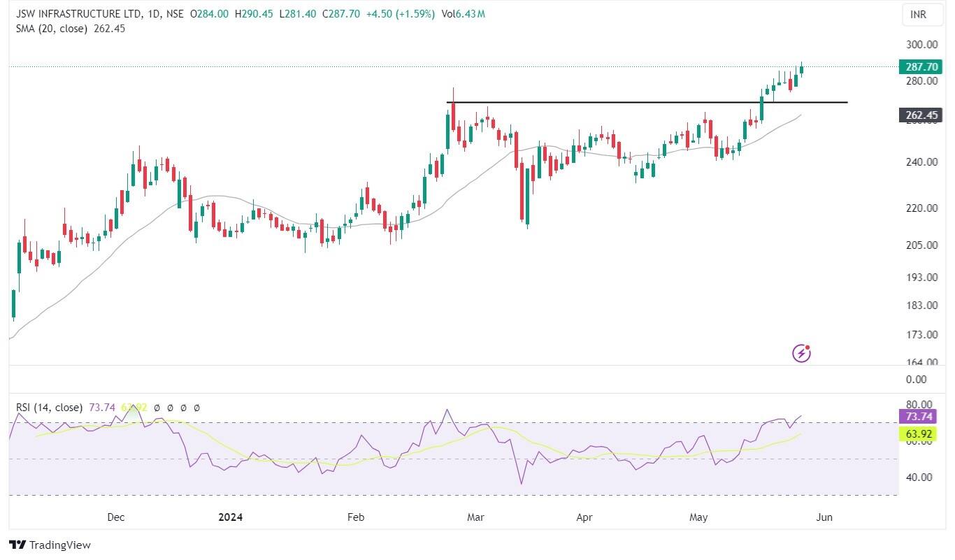Open the INR currency selector
Screen dimensions: 955x560
coord(924,14)
